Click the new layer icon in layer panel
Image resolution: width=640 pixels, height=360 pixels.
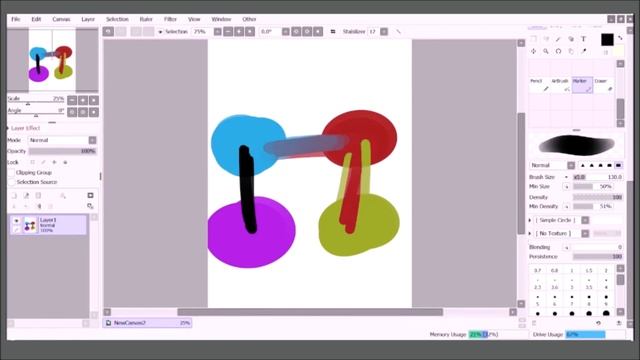[x=14, y=196]
